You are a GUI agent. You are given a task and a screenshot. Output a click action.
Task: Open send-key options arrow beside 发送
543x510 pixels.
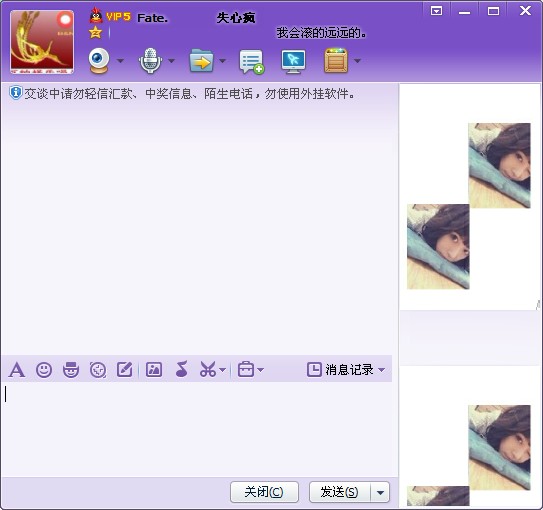point(380,492)
